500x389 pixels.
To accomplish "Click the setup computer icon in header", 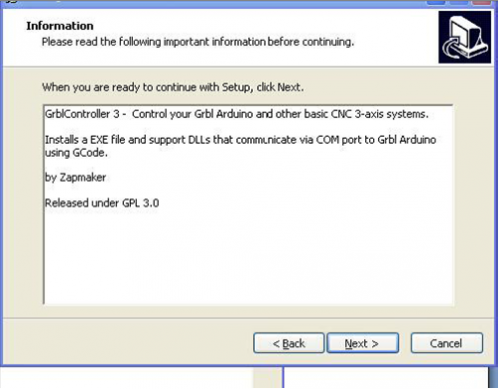I will tap(465, 37).
